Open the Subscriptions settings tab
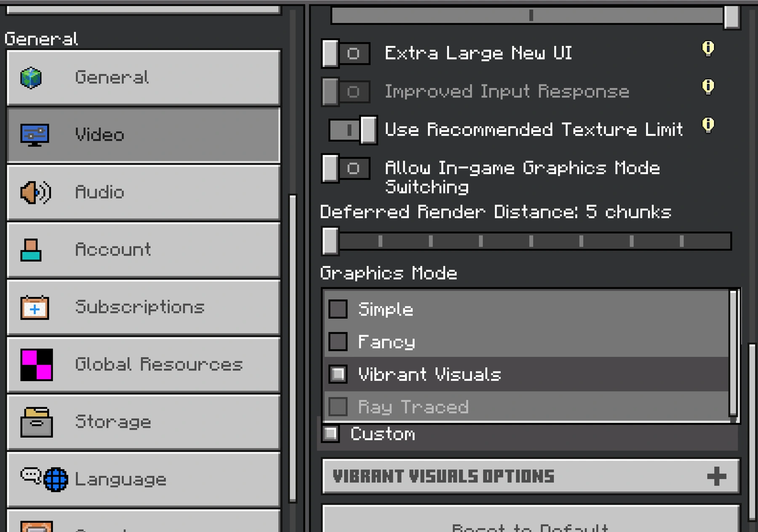This screenshot has height=532, width=758. [144, 307]
